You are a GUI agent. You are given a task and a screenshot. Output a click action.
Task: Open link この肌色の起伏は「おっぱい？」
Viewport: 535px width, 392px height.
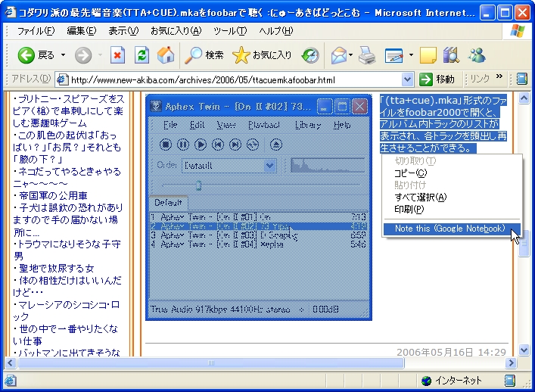pyautogui.click(x=67, y=148)
